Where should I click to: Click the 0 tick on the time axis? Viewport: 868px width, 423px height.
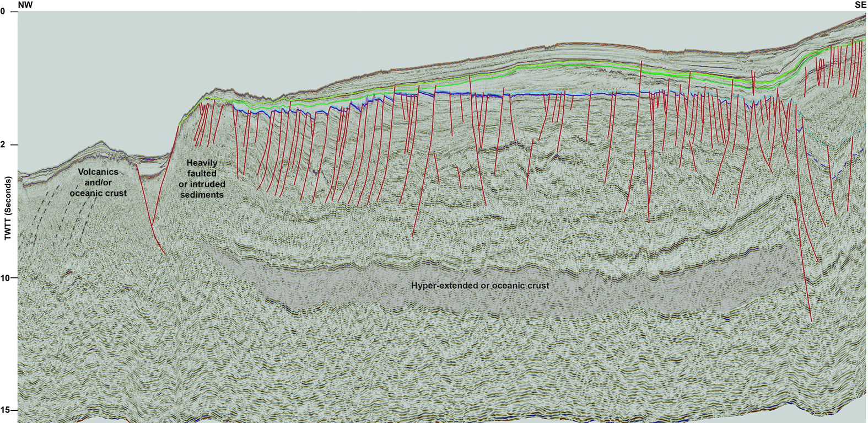(4, 12)
